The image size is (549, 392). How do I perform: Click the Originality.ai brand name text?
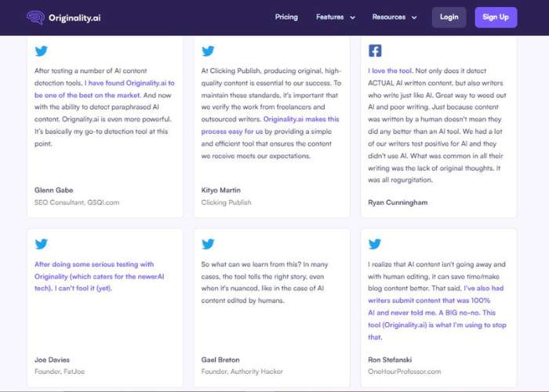[75, 18]
